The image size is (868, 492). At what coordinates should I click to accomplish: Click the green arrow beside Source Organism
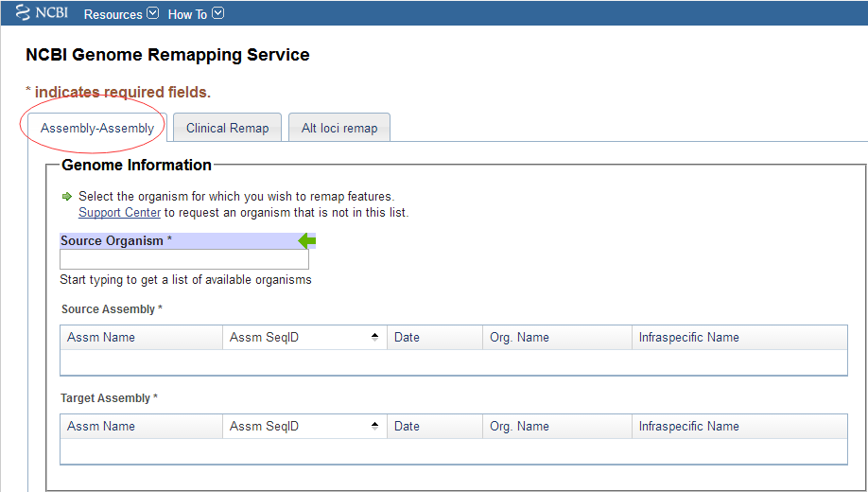307,241
